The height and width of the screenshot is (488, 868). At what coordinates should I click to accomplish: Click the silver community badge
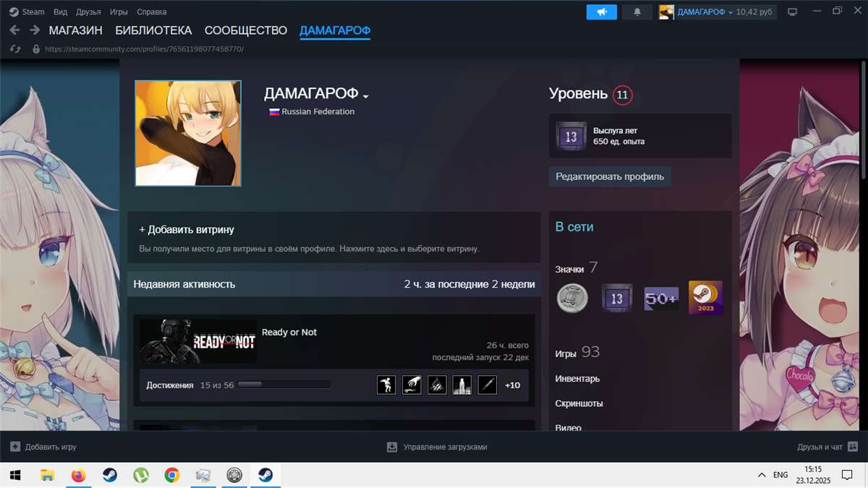[x=573, y=298]
